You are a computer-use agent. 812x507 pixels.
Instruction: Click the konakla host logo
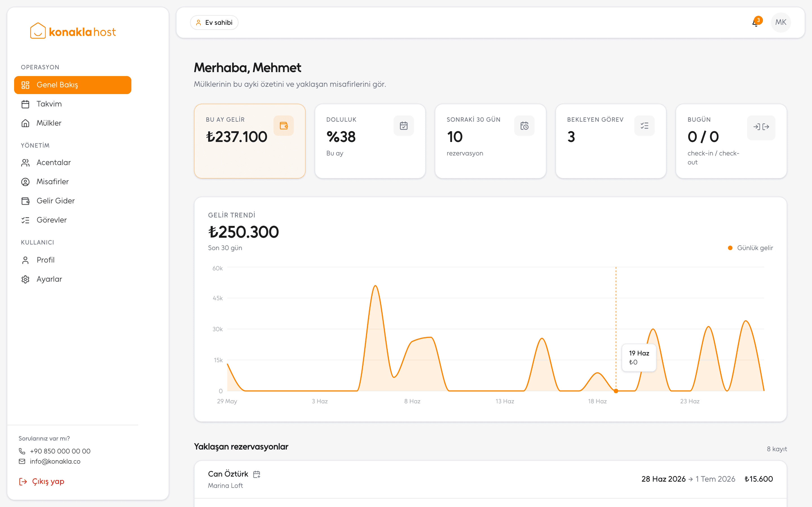coord(73,32)
